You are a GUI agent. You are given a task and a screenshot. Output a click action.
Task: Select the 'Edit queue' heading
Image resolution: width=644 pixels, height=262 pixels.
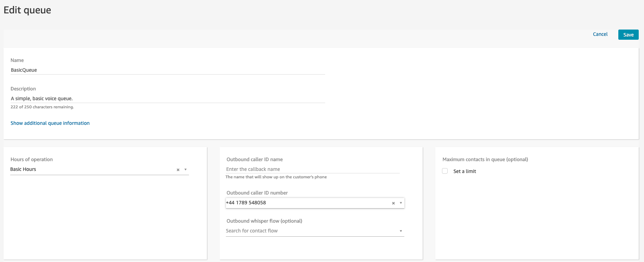pyautogui.click(x=27, y=10)
